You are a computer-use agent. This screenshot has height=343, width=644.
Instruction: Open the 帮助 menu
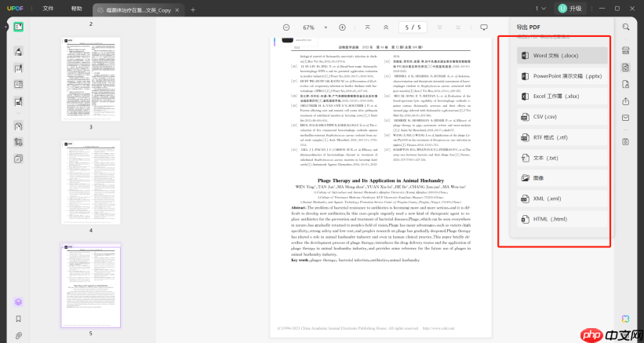click(x=76, y=9)
